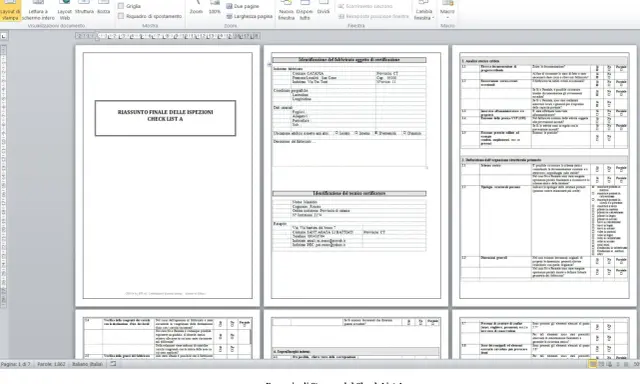The height and width of the screenshot is (384, 640).
Task: Click 'Identificazione del fabbricato oggetto di certificazione' heading
Action: tap(349, 60)
